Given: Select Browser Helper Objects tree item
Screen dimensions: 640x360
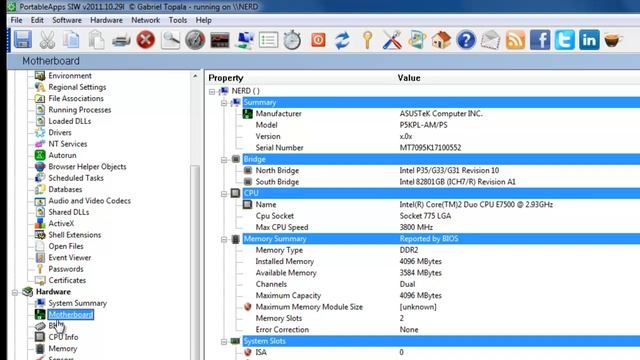Looking at the screenshot, I should [87, 167].
